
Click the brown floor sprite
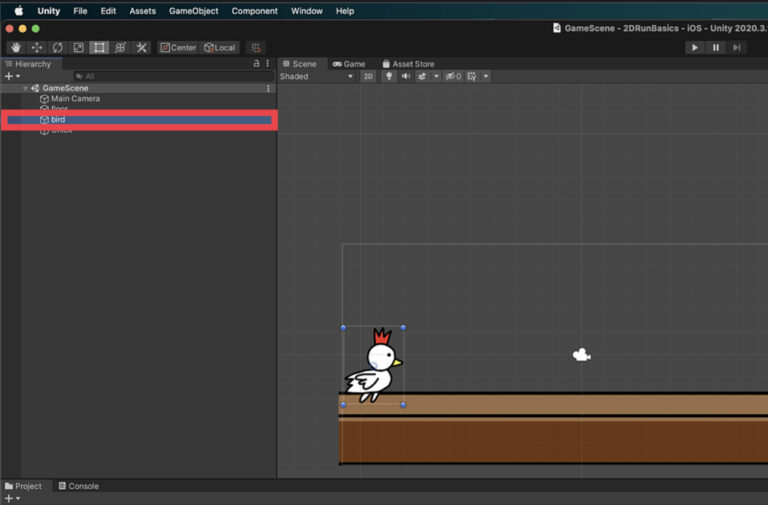coord(553,428)
